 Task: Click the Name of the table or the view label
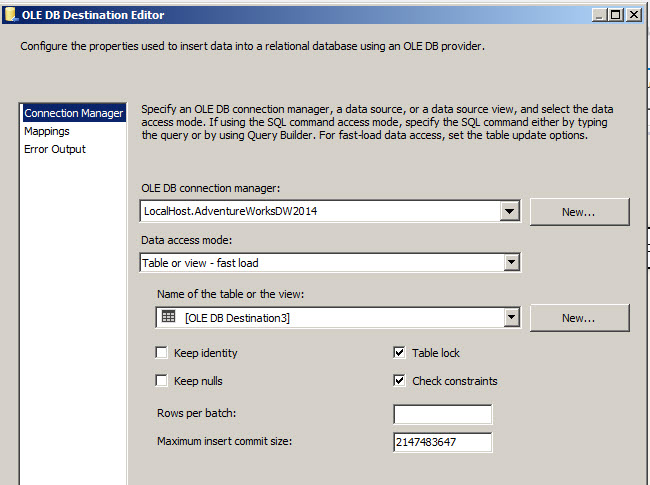point(230,294)
